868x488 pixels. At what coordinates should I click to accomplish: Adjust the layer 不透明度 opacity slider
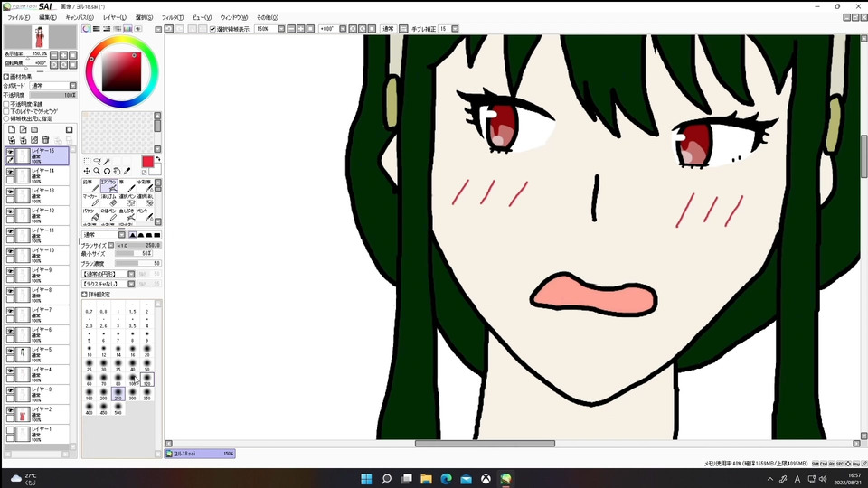[x=53, y=95]
